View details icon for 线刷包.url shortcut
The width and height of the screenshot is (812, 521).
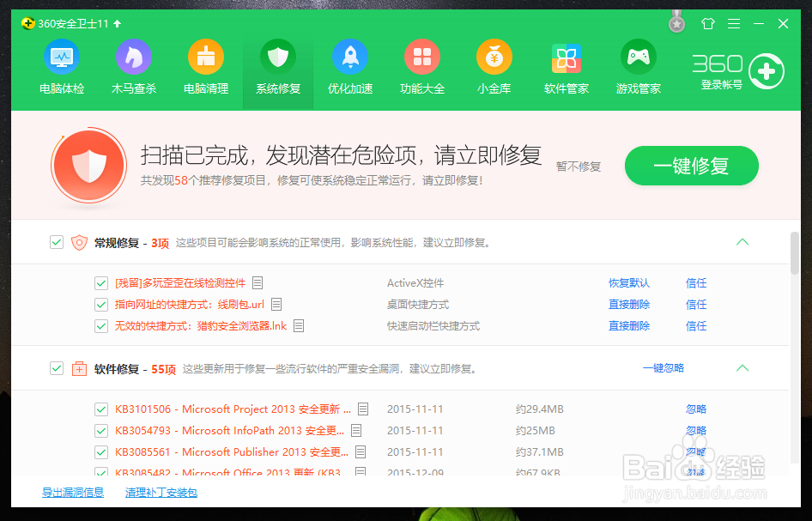[276, 305]
